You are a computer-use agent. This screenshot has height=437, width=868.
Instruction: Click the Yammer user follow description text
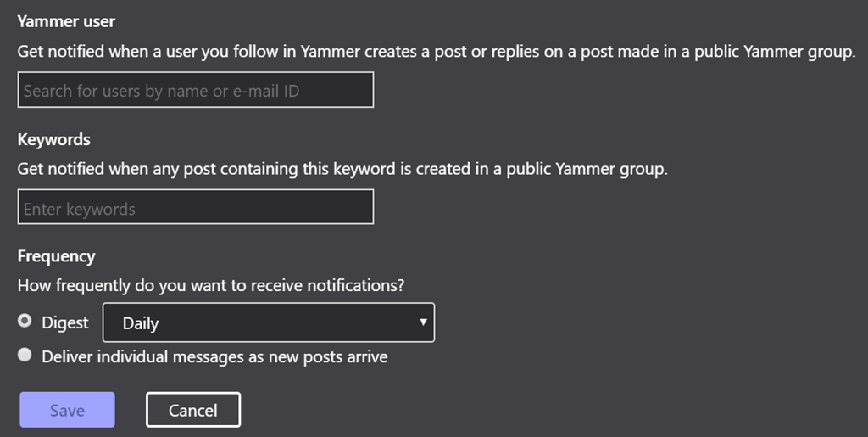pos(436,52)
